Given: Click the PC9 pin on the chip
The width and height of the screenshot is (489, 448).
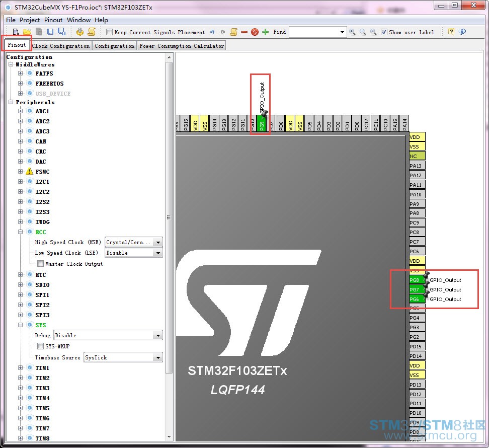Looking at the screenshot, I should point(417,223).
